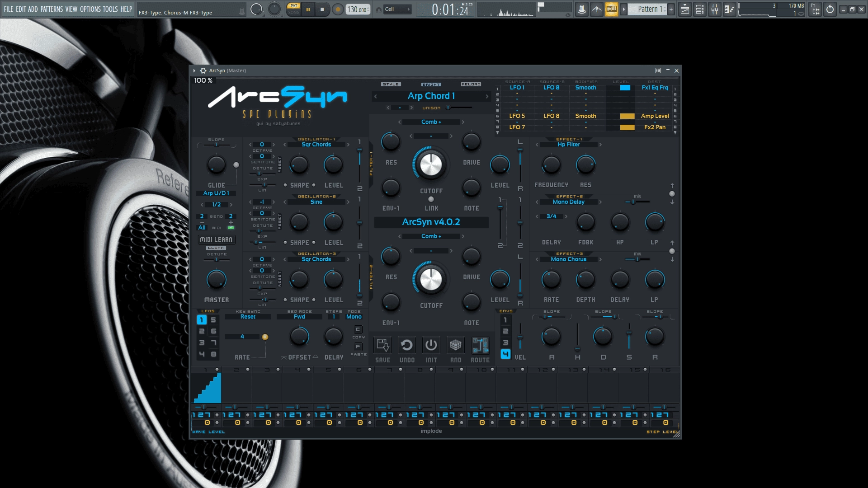
Task: Click the MIDI LEARN button
Action: click(217, 239)
